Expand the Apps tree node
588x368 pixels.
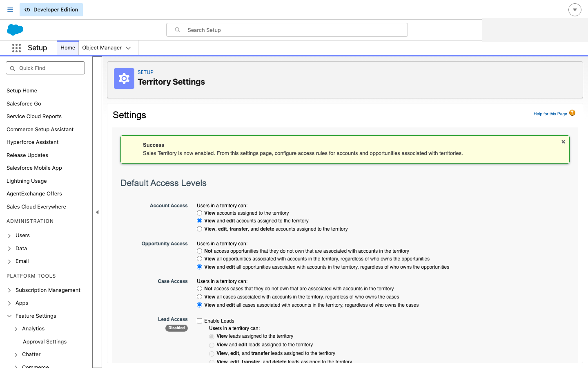pos(9,303)
